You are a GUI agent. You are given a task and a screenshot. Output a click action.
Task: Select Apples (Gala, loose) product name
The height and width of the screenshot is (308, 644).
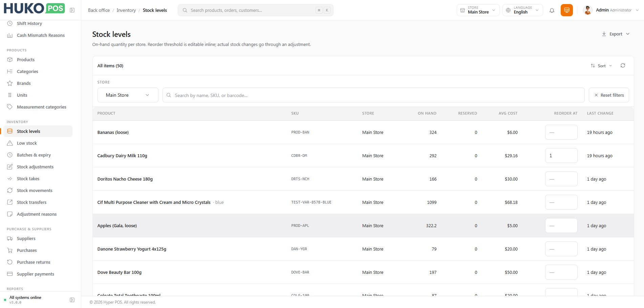(x=117, y=226)
